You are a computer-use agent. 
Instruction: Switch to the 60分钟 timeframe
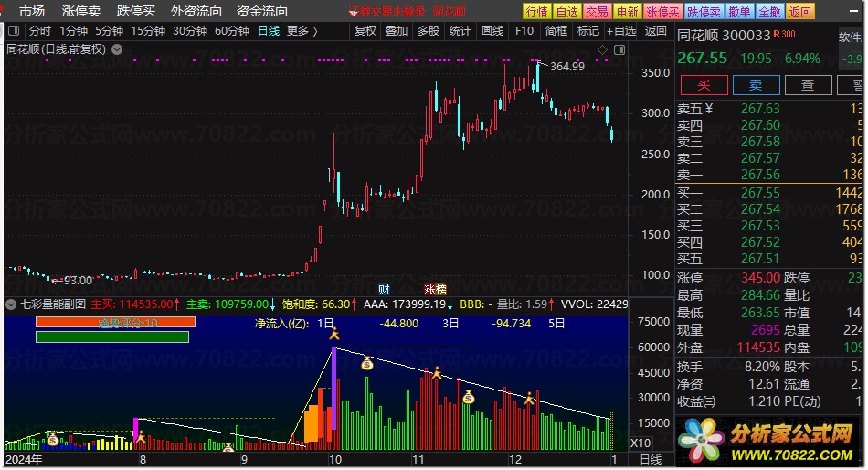[x=232, y=31]
